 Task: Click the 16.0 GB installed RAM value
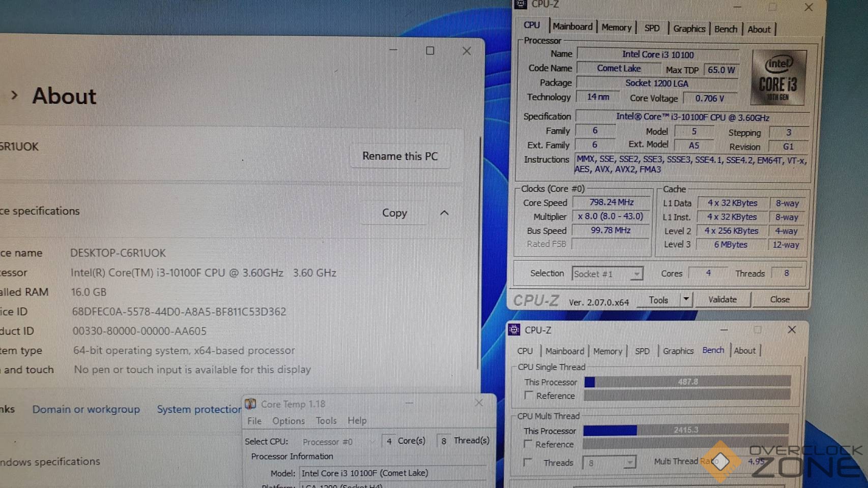(x=89, y=292)
